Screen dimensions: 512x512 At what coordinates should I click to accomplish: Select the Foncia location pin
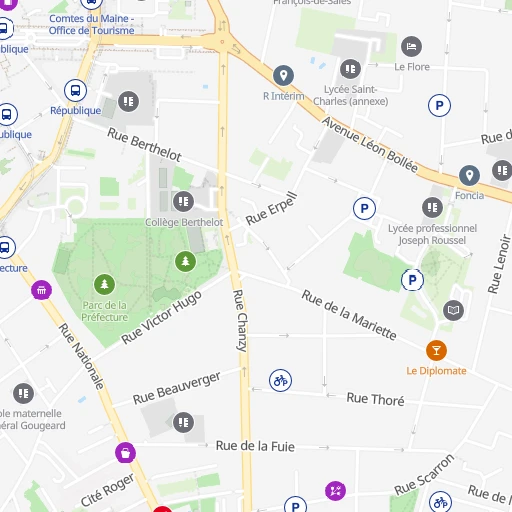469,175
